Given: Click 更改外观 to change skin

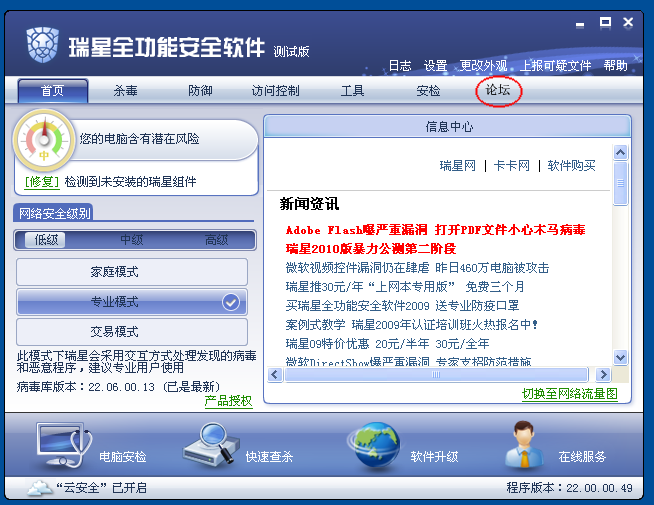Looking at the screenshot, I should [x=483, y=65].
